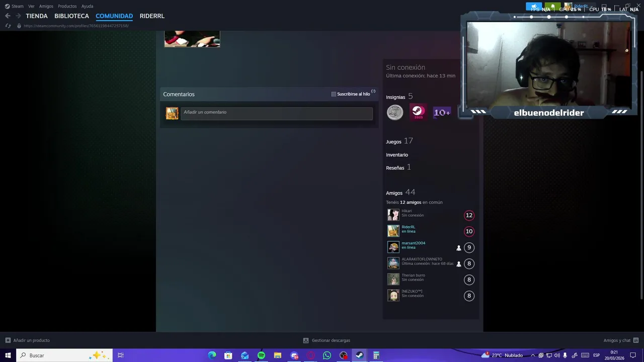The image size is (644, 362).
Task: Open Spotify from the taskbar
Action: point(261,355)
